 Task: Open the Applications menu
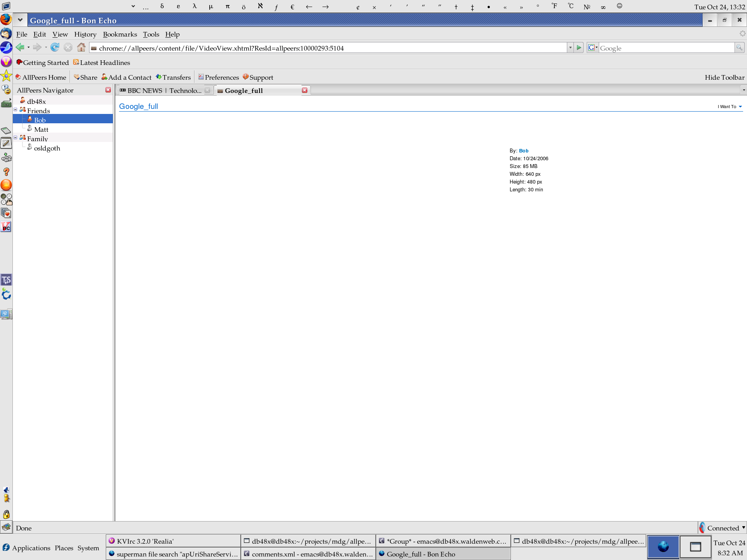coord(31,548)
